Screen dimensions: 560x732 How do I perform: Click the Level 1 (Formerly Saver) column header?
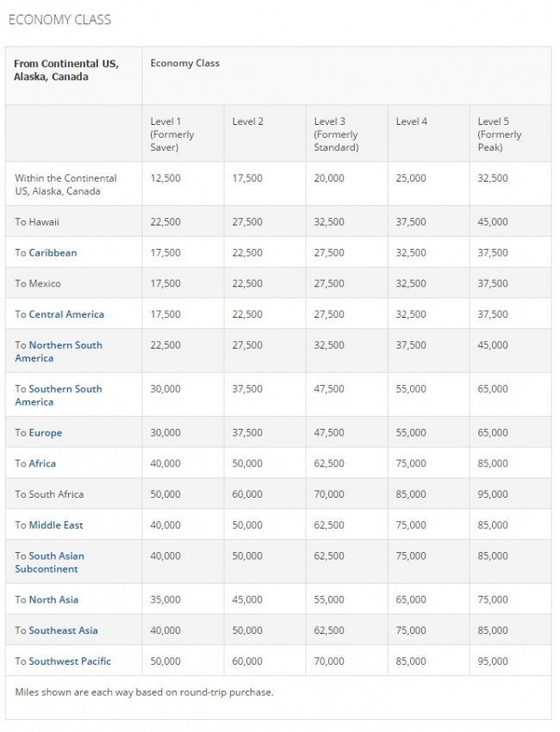(171, 134)
